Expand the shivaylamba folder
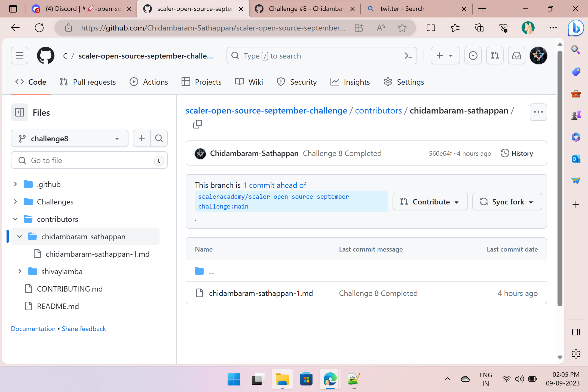 pos(19,271)
